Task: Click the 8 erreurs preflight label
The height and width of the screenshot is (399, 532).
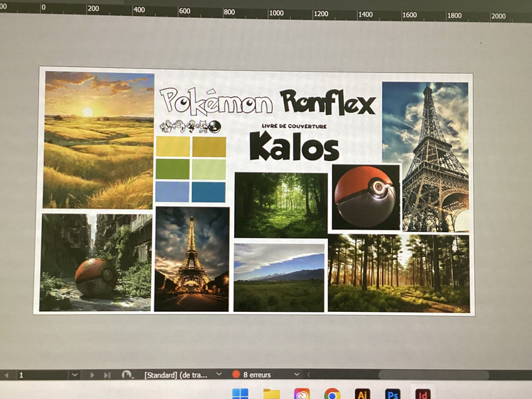Action: pos(257,374)
